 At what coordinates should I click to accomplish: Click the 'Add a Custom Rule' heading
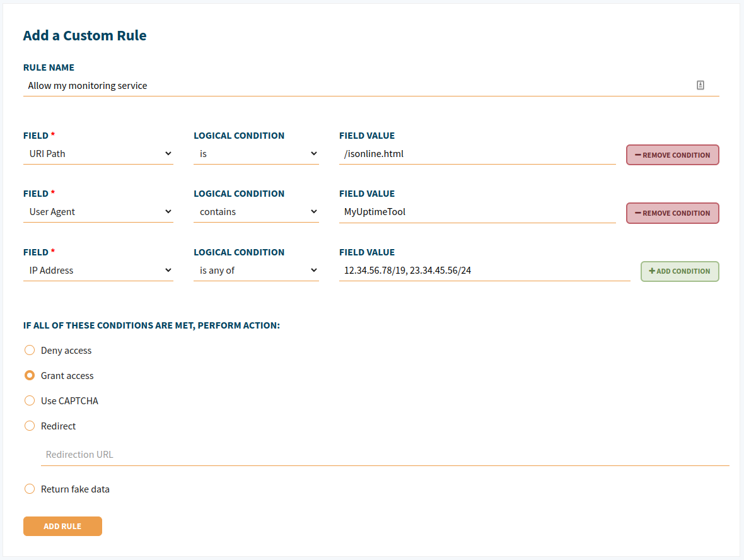(x=84, y=35)
